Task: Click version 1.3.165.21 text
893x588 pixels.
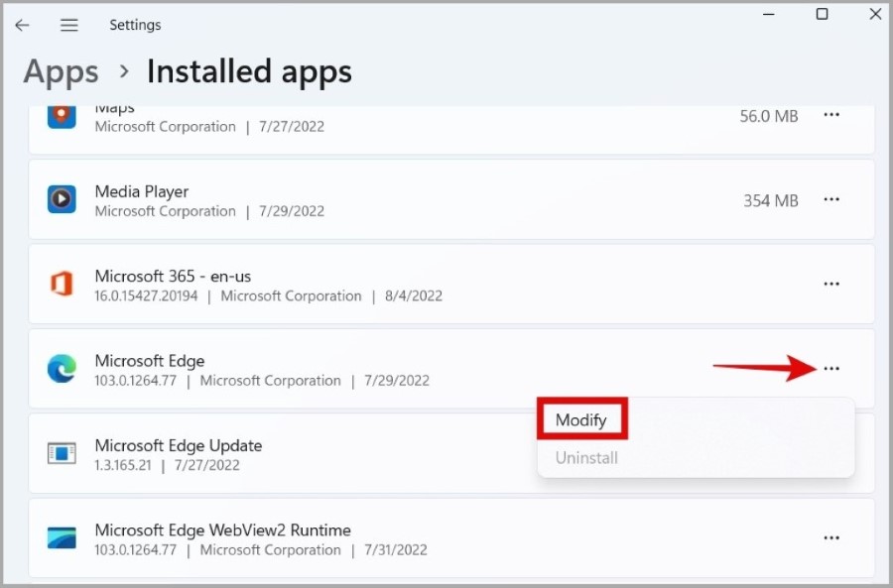Action: pyautogui.click(x=123, y=466)
